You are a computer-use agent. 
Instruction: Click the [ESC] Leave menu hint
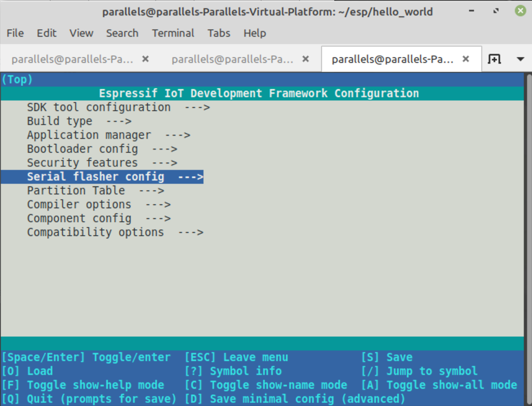pos(236,357)
